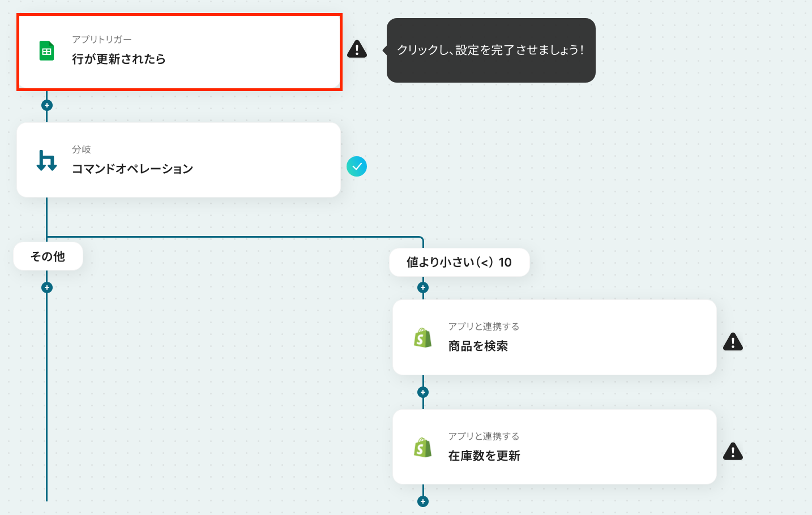Open the 行が更新されたら trigger card

(179, 52)
